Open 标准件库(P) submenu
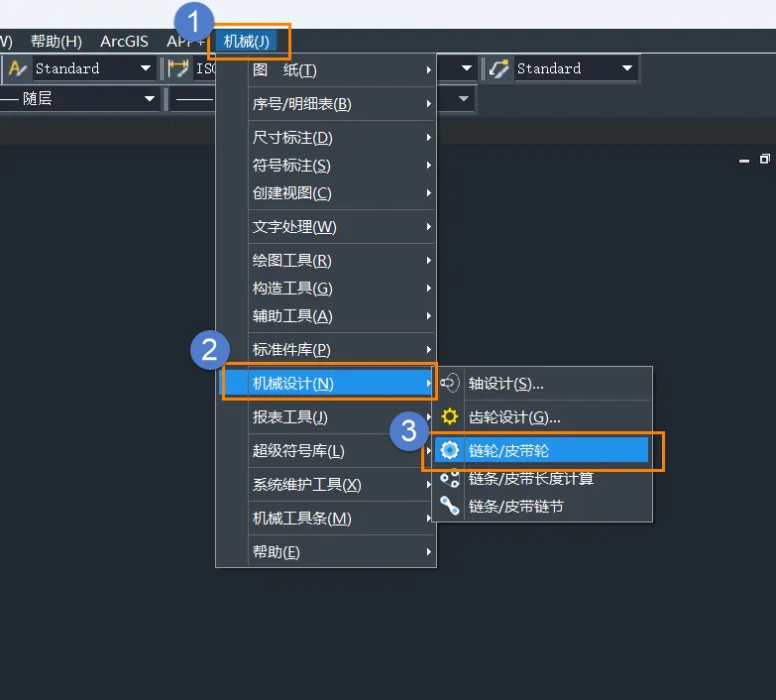Image resolution: width=776 pixels, height=700 pixels. 342,349
